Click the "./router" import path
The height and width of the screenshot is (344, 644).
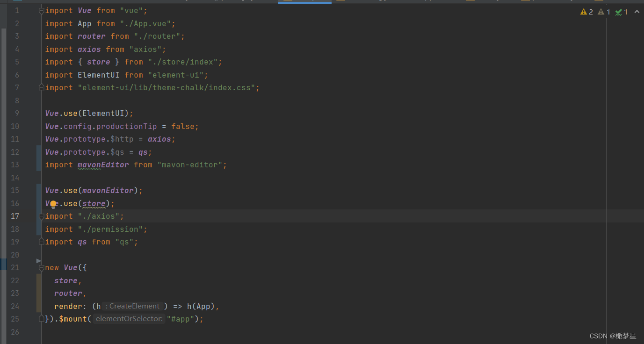157,36
